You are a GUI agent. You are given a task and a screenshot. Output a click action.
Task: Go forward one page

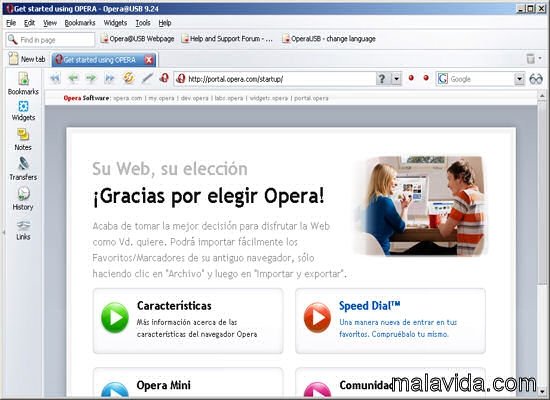pyautogui.click(x=91, y=78)
